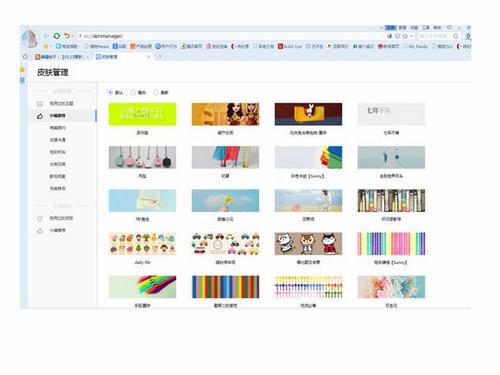Open the My Family bookmark
Viewport: 500px width, 375px height.
click(x=415, y=46)
